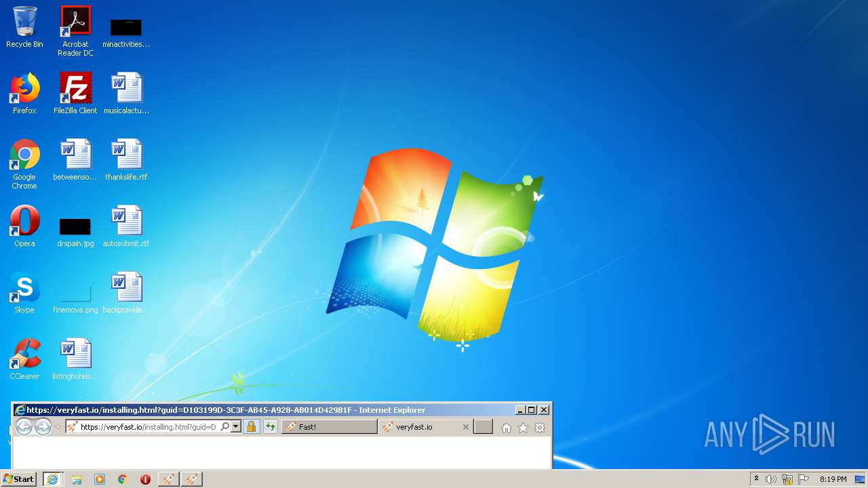Open the Windows Start menu

tap(18, 479)
